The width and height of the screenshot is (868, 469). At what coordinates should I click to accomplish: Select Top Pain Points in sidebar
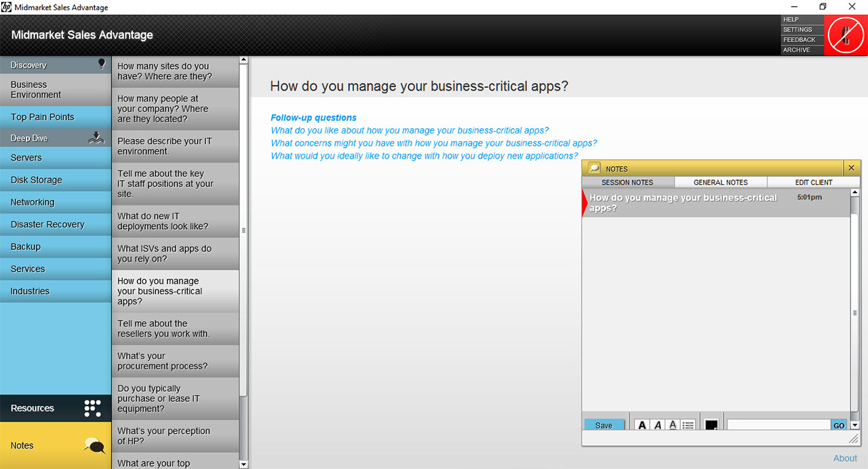tap(56, 117)
